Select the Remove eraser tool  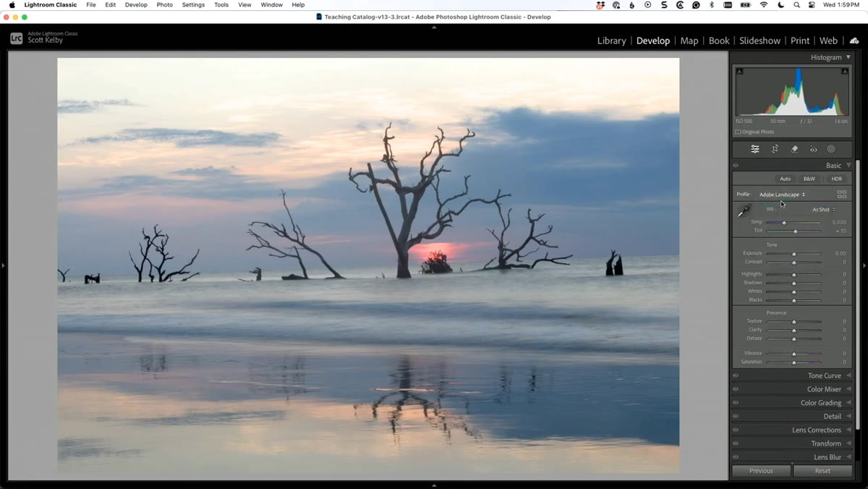(794, 149)
